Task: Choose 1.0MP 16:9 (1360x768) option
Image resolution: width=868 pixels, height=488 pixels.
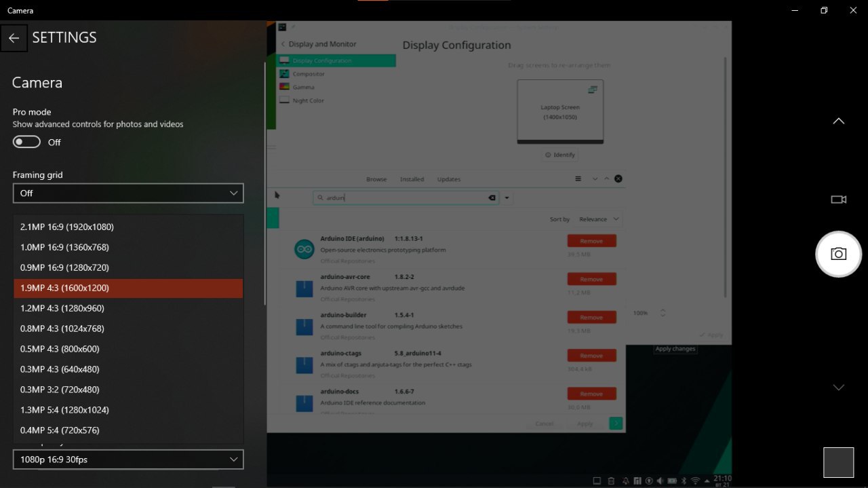Action: (x=128, y=247)
